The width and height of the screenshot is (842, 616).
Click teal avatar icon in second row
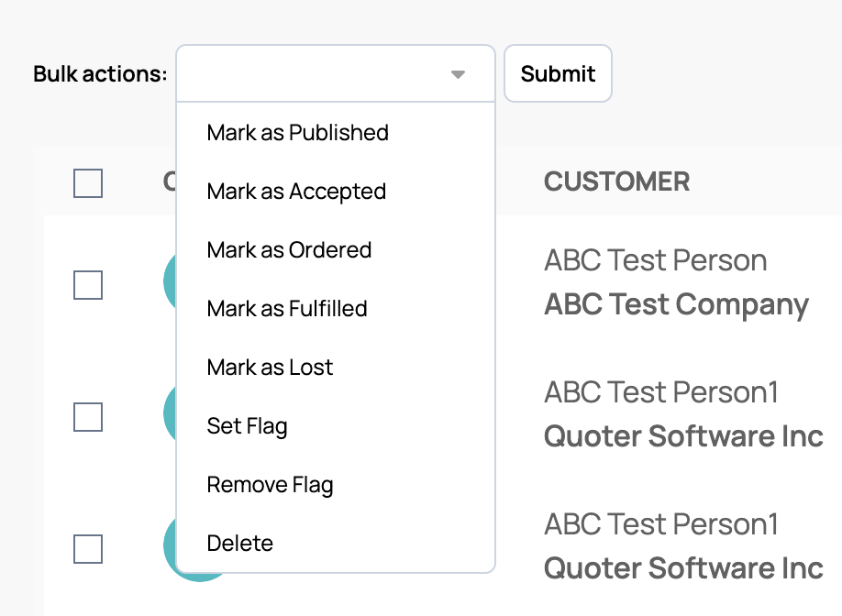click(169, 415)
